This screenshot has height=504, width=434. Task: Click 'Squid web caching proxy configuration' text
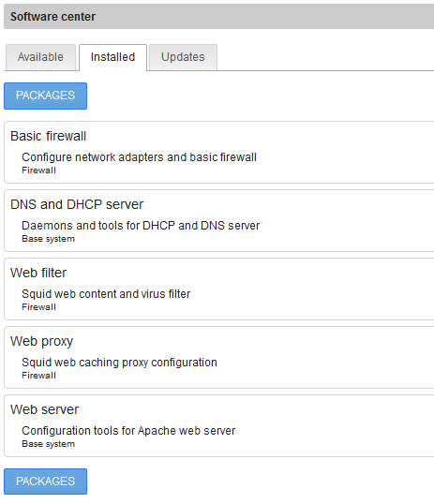pyautogui.click(x=119, y=363)
